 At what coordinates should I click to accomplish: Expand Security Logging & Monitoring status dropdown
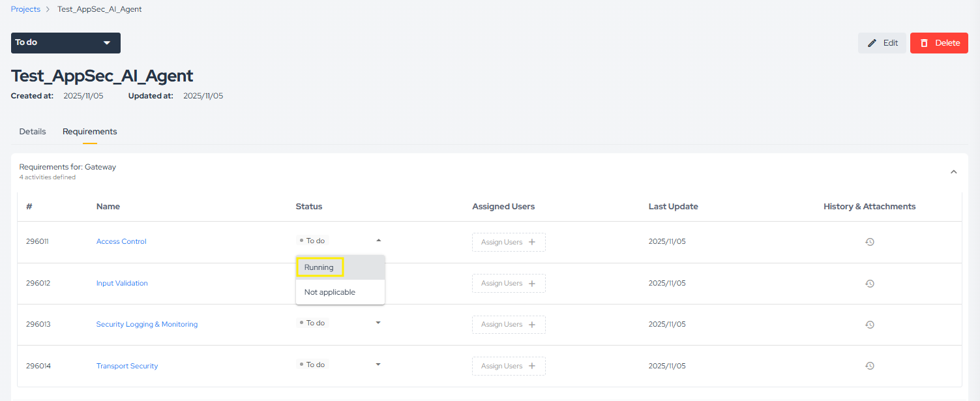coord(378,323)
